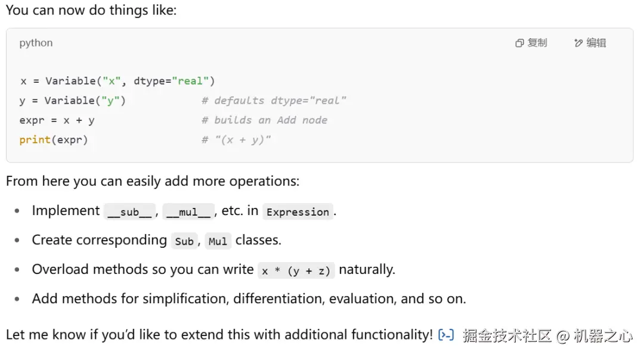Click the __sub__ inline code chip
Screen dimensions: 644x355
129,211
